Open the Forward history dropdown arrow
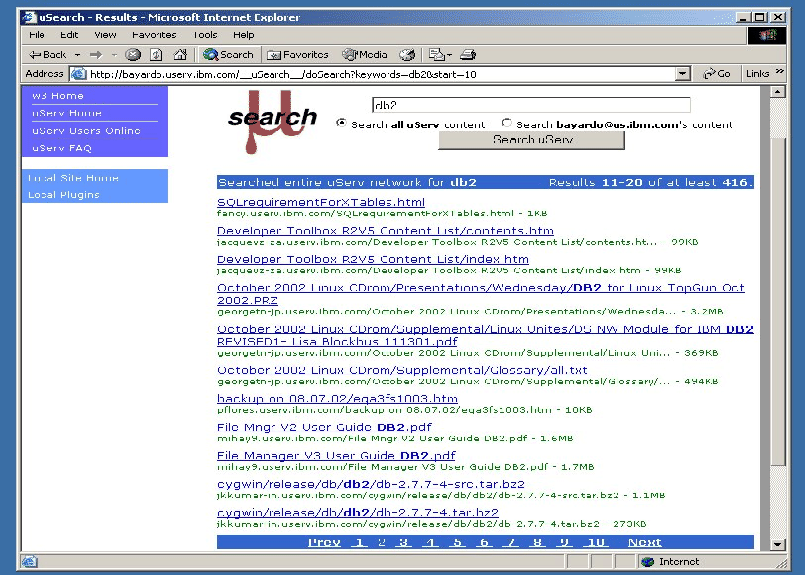This screenshot has width=805, height=575. click(x=114, y=54)
